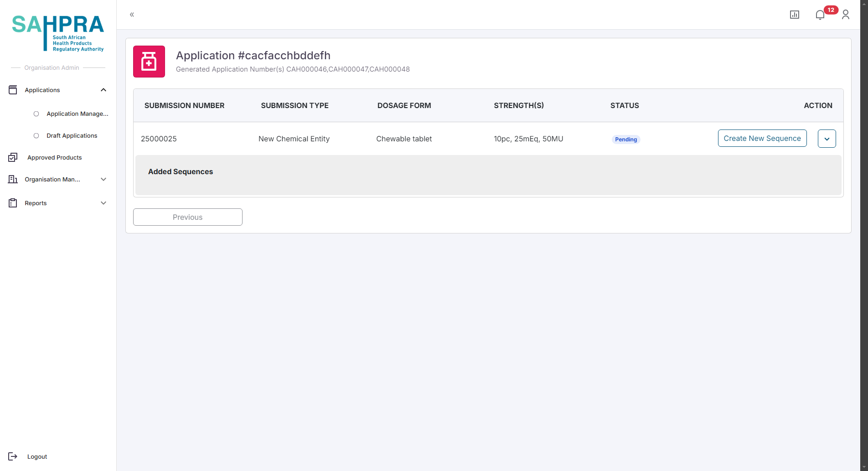Screen dimensions: 868x471
Task: Select Draft Applications radio item
Action: point(36,135)
